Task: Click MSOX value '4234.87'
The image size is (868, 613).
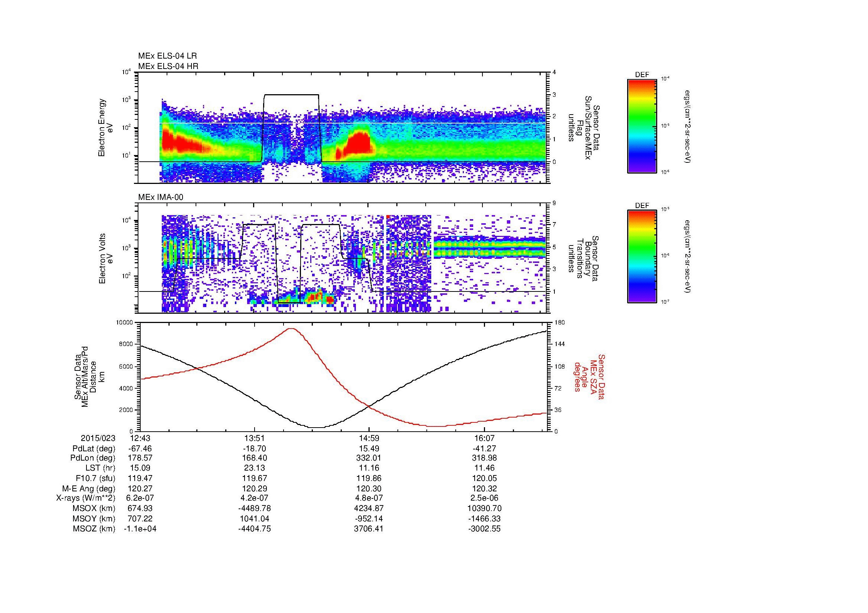Action: pyautogui.click(x=369, y=508)
